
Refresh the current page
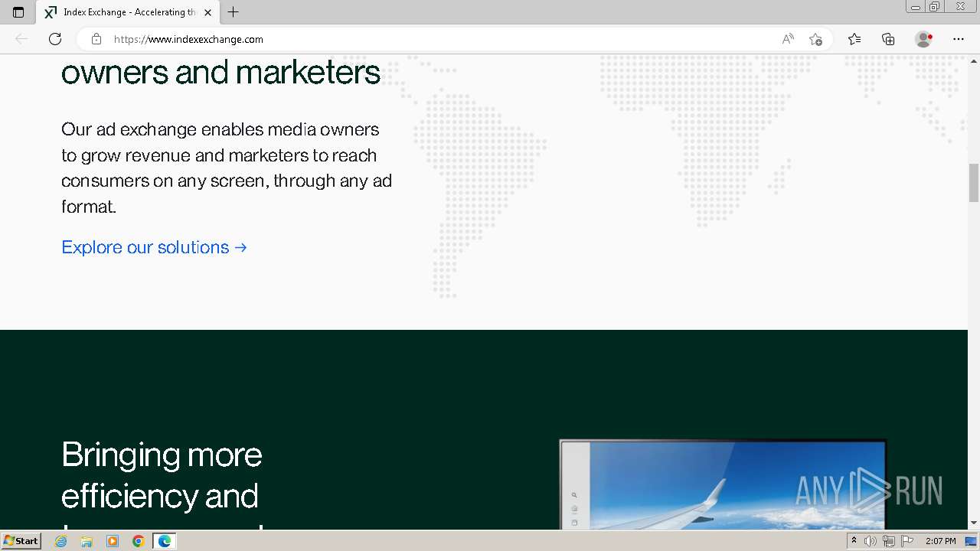(55, 39)
